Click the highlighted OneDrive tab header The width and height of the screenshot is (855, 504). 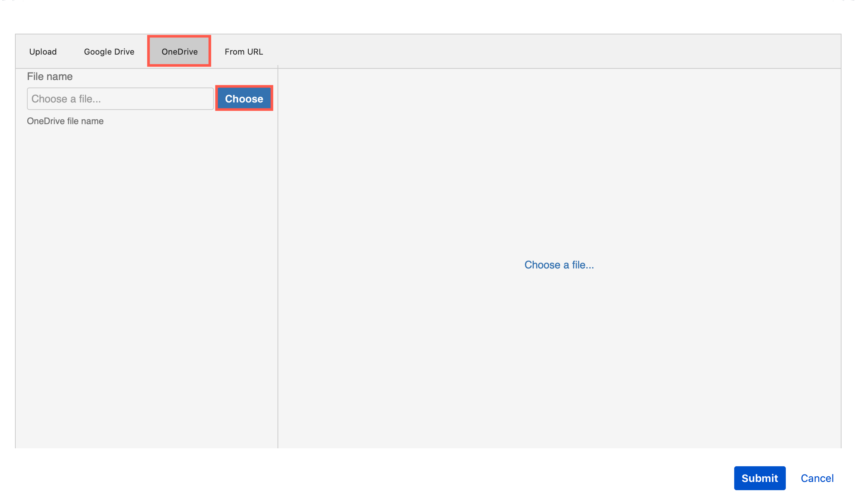pos(179,51)
